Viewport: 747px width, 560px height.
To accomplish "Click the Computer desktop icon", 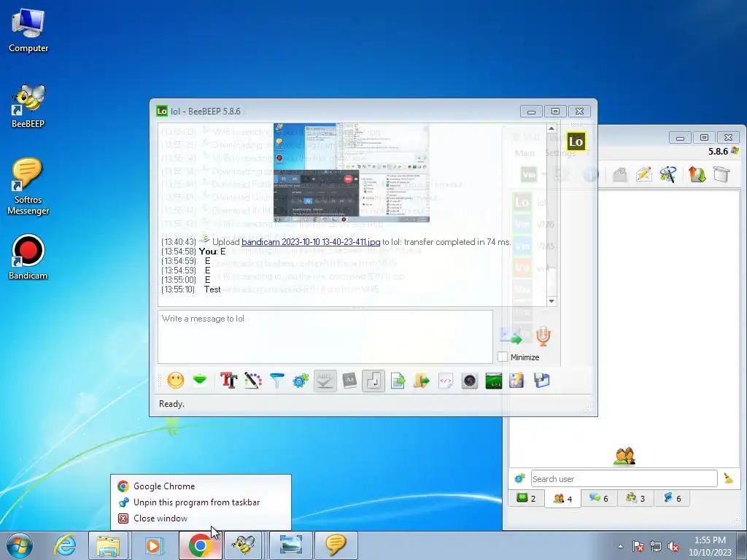I will click(28, 31).
